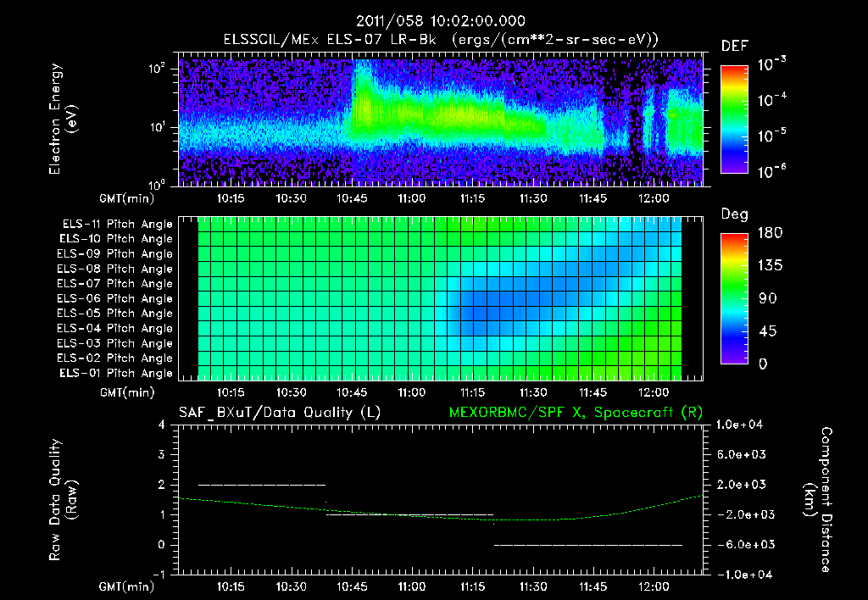
Task: Click the 10:15 tick under bottom panel
Action: tap(231, 586)
